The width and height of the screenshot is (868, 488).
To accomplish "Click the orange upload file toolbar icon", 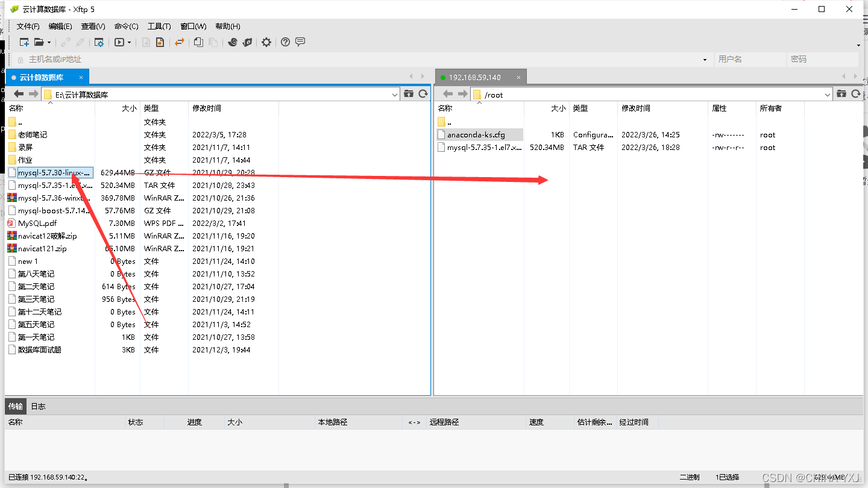I will click(x=160, y=42).
